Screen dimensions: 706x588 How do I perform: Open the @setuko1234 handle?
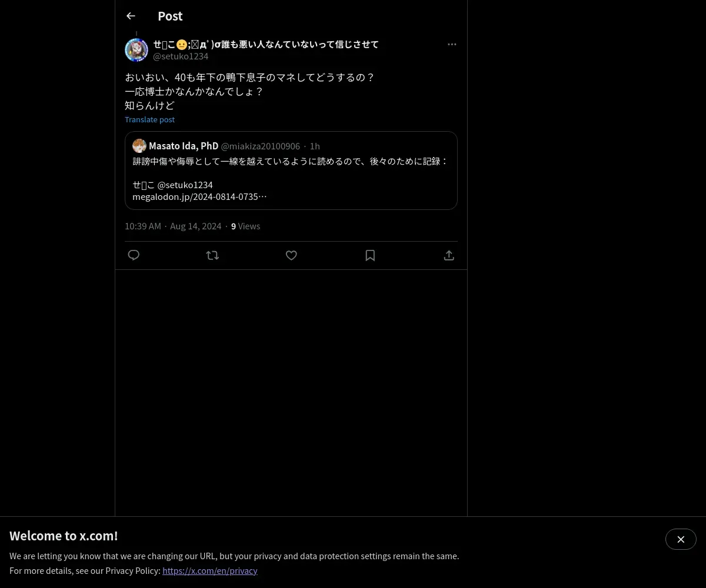tap(181, 56)
